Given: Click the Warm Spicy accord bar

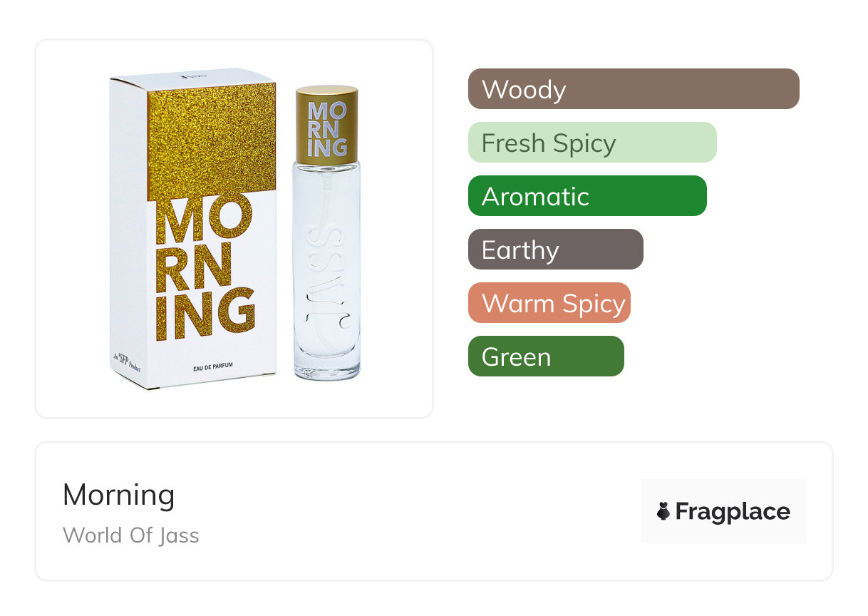Looking at the screenshot, I should point(549,303).
